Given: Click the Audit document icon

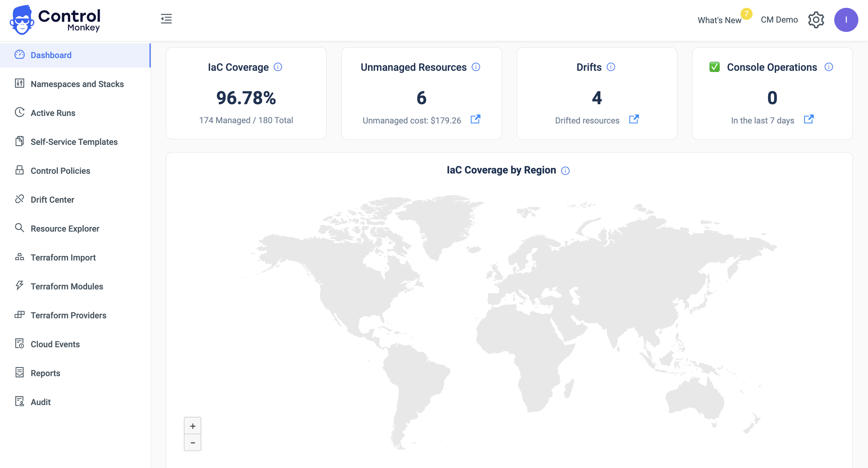Looking at the screenshot, I should point(20,401).
